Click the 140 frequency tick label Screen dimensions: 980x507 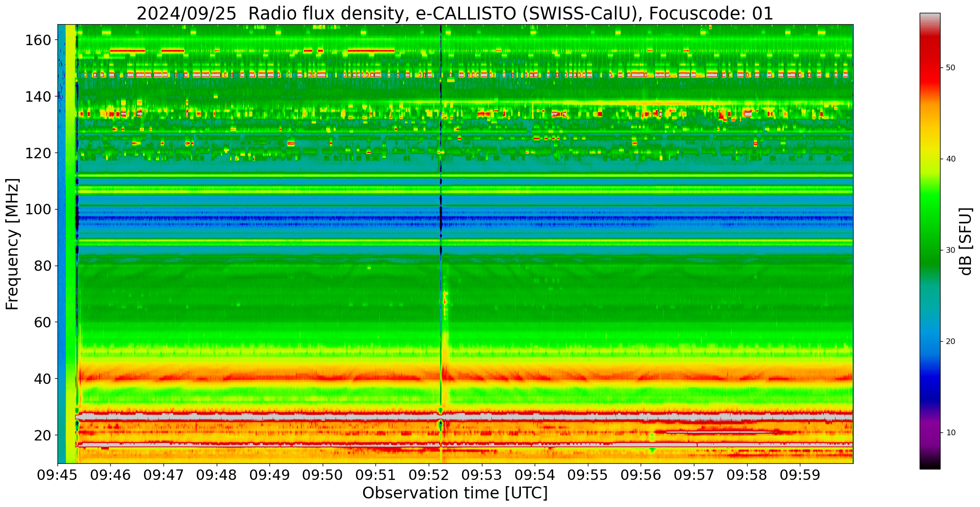point(38,97)
